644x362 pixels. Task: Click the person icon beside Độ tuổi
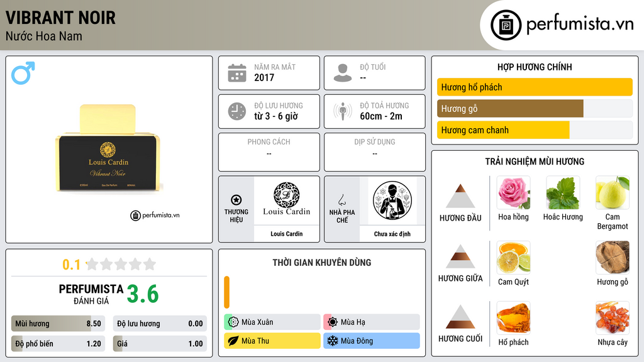pos(343,73)
